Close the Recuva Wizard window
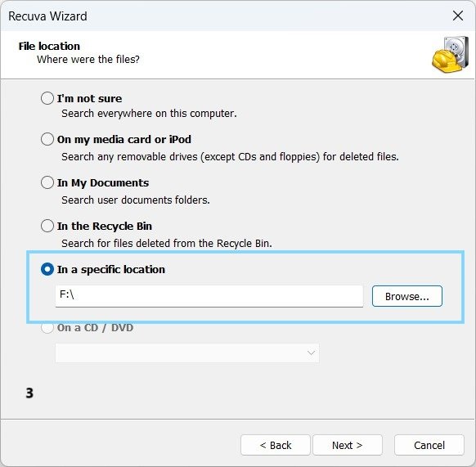The width and height of the screenshot is (476, 467). tap(458, 16)
